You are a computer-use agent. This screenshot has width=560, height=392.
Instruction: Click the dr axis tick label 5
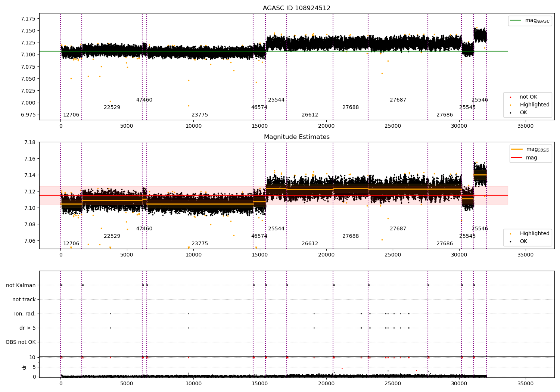pos(34,367)
